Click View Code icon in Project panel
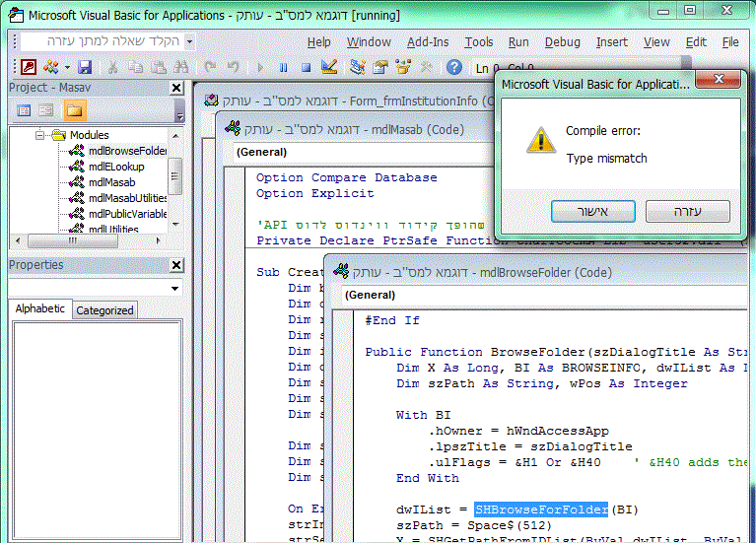756x543 pixels. (24, 110)
